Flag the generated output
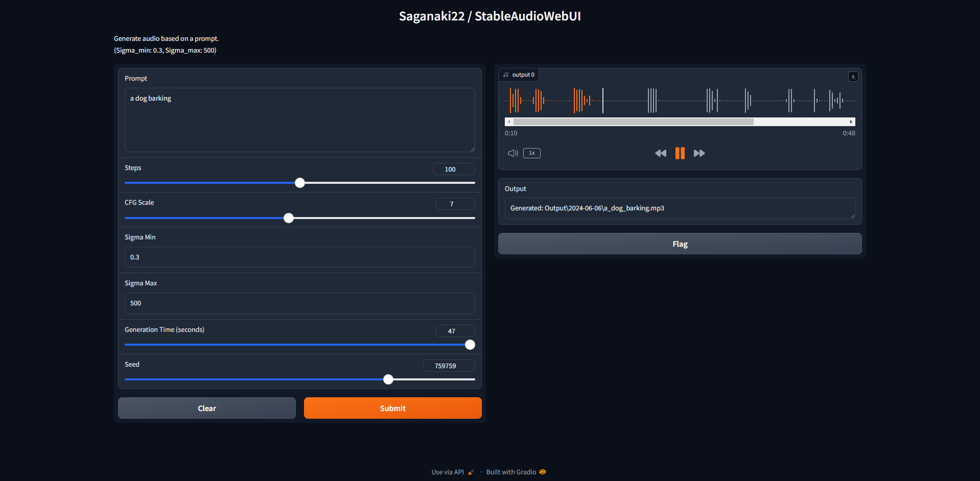 pos(680,244)
